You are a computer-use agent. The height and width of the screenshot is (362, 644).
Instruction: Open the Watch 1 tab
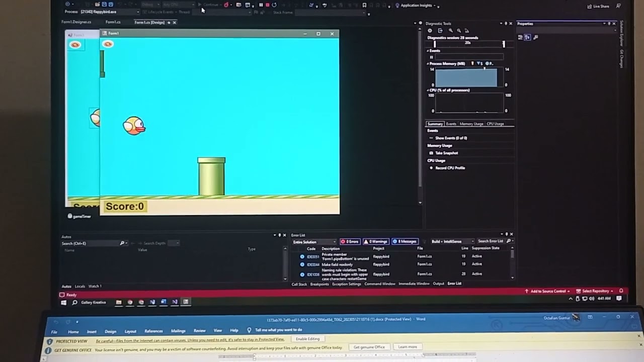click(95, 286)
